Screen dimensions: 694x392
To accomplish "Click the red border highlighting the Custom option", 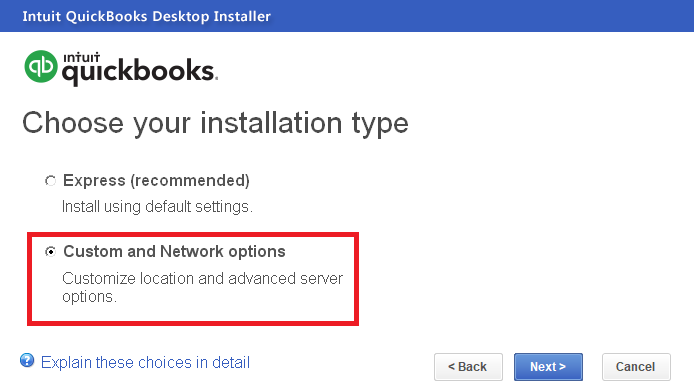I will 193,234.
